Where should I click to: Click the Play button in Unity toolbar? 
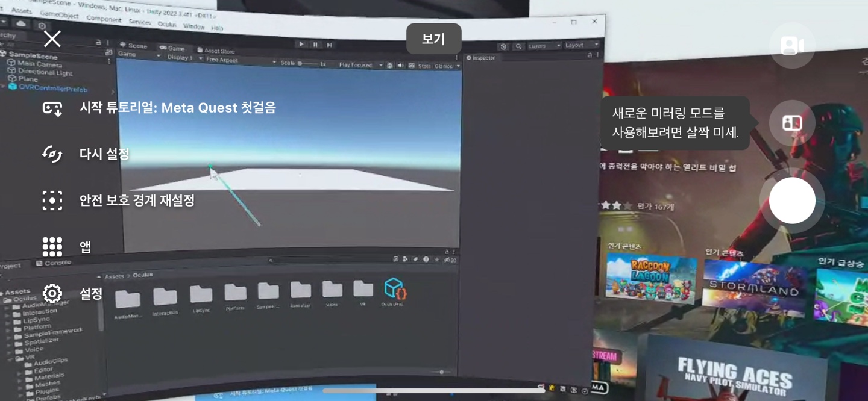coord(301,44)
